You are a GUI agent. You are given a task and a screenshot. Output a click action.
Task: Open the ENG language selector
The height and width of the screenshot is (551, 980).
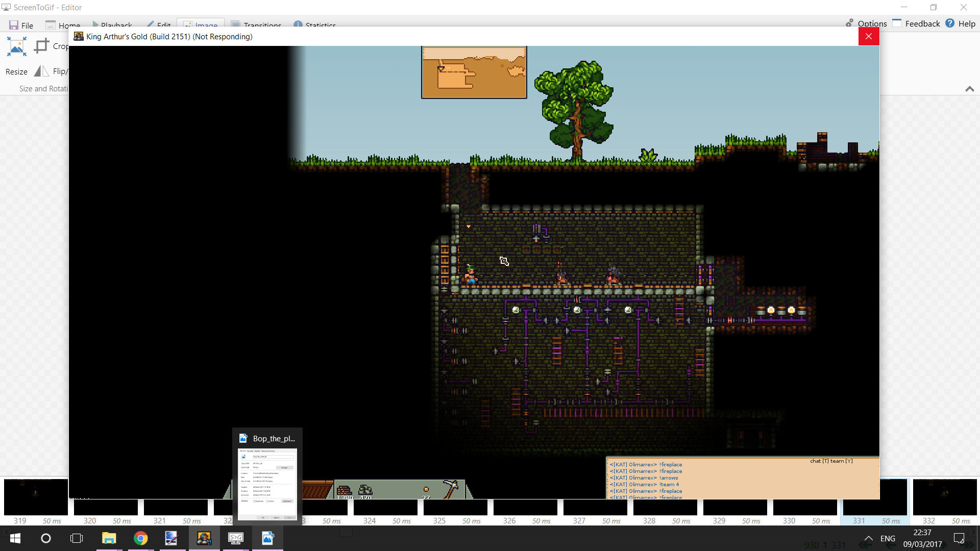point(888,538)
